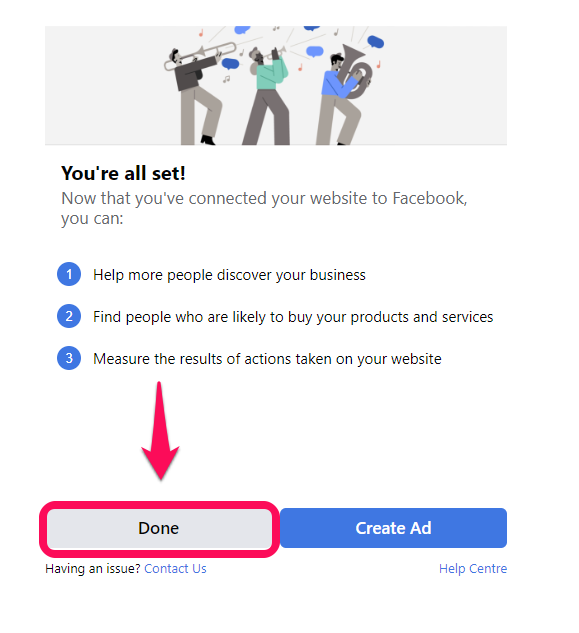Click the blue number 2 circle

pyautogui.click(x=69, y=316)
